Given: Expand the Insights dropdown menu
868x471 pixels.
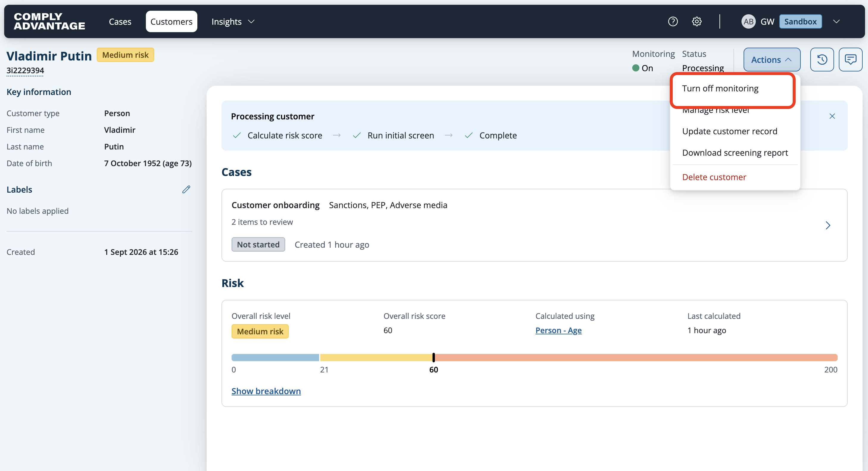Looking at the screenshot, I should pyautogui.click(x=232, y=21).
